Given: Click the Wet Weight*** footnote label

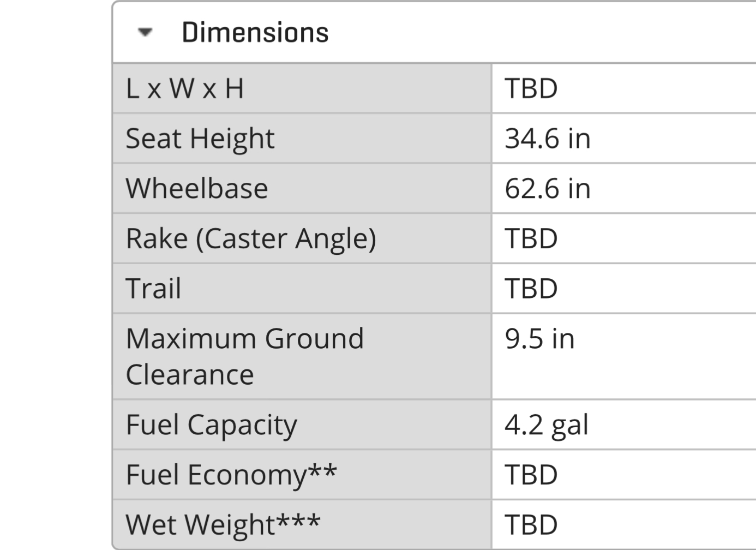Looking at the screenshot, I should click(x=223, y=525).
